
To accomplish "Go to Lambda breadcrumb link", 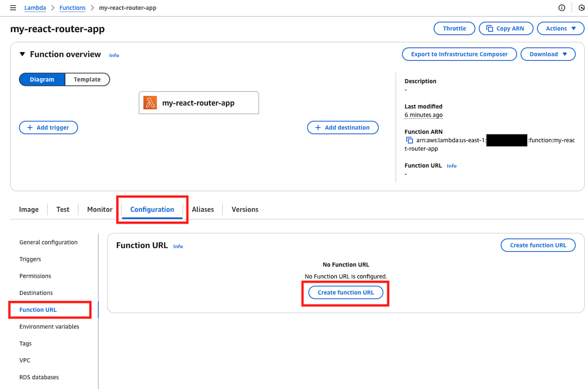I will tap(35, 8).
